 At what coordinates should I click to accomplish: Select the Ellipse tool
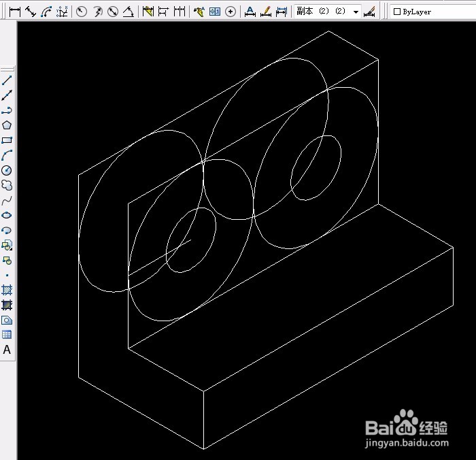[7, 215]
